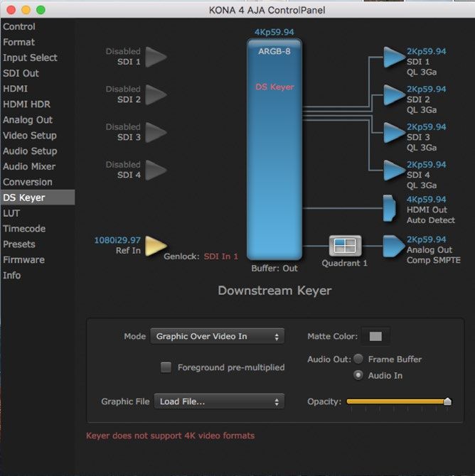Image resolution: width=475 pixels, height=476 pixels.
Task: Click the Downstream Keyer heading
Action: point(274,291)
